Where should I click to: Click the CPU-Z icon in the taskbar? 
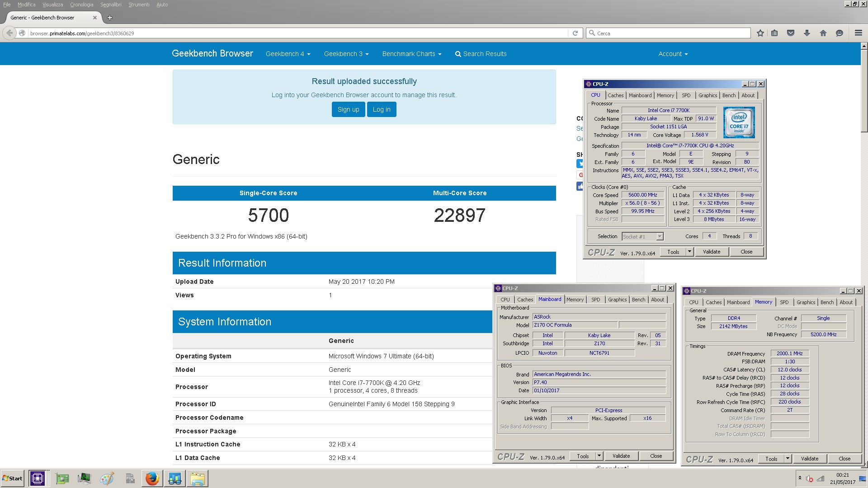coord(37,479)
